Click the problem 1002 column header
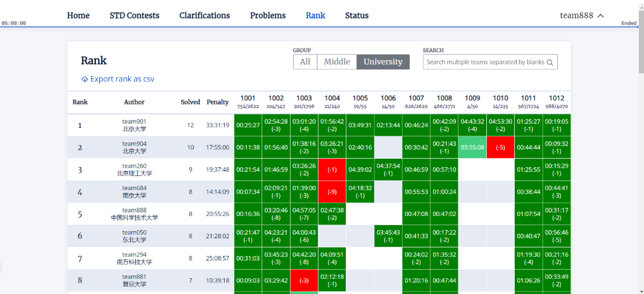The width and height of the screenshot is (644, 294). pos(276,102)
